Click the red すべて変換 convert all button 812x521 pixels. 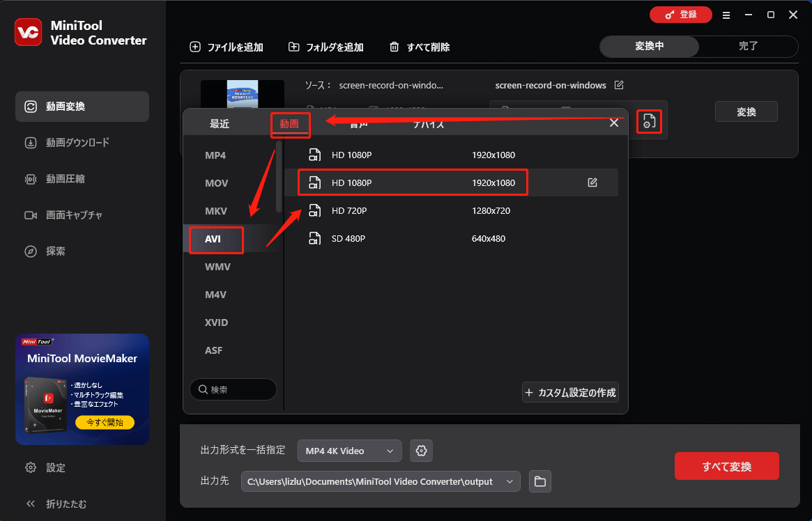pos(726,467)
